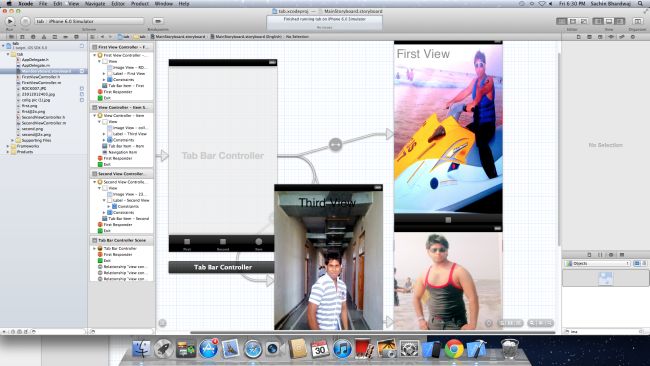Image resolution: width=650 pixels, height=366 pixels.
Task: Open the Attributes inspector
Action: pyautogui.click(x=611, y=37)
